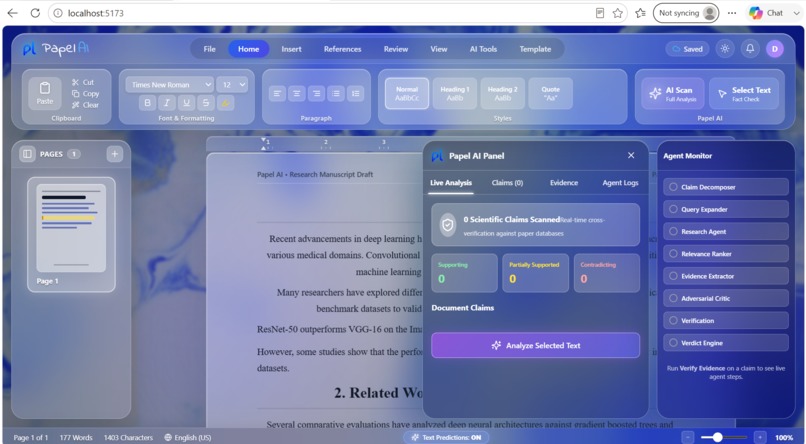
Task: Open the References ribbon tab
Action: tap(342, 49)
